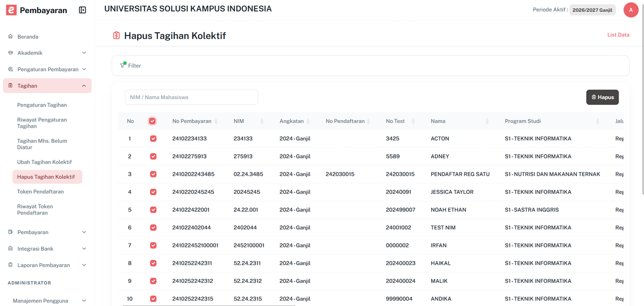This screenshot has width=644, height=306.
Task: Click the Akademik graduation cap icon
Action: click(10, 53)
